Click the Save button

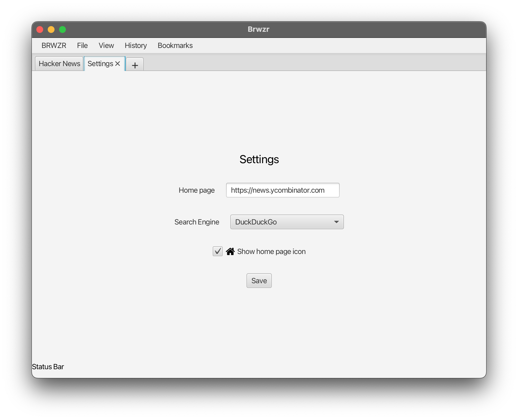click(x=259, y=280)
